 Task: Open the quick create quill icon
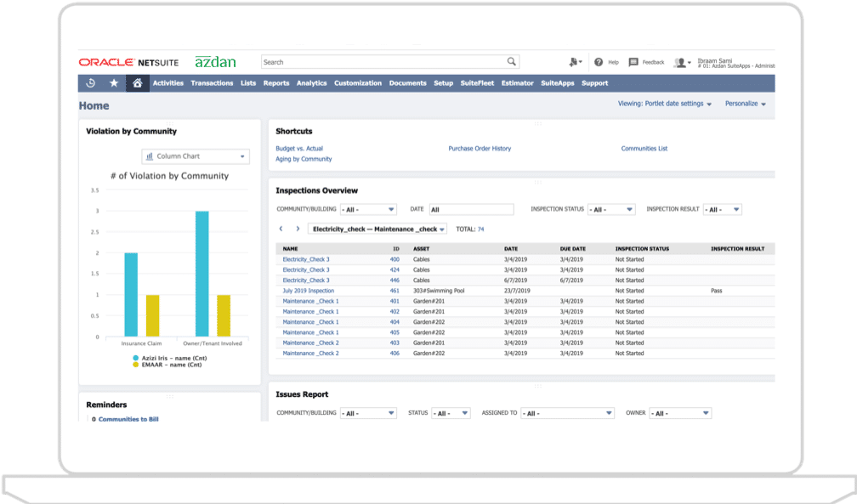[x=574, y=61]
